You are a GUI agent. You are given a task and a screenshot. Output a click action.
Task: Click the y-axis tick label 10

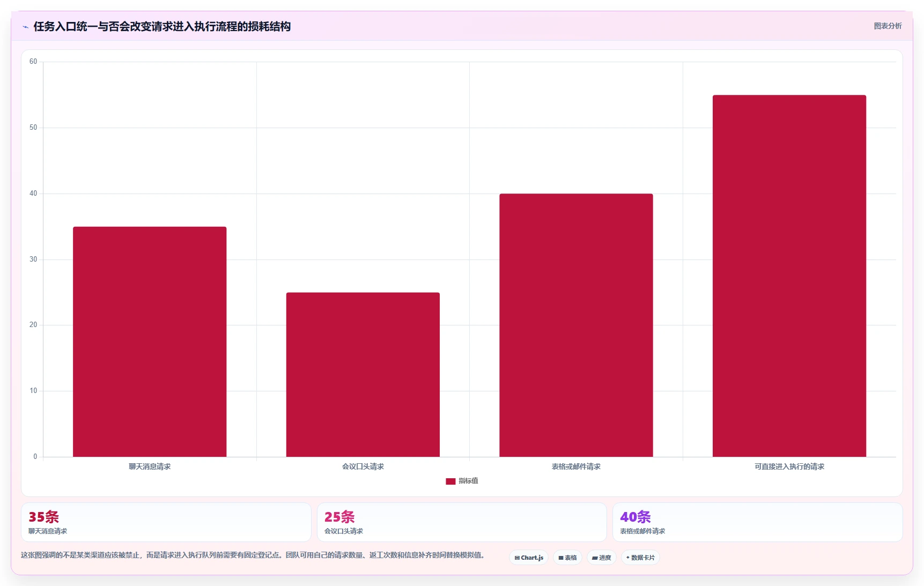(33, 391)
